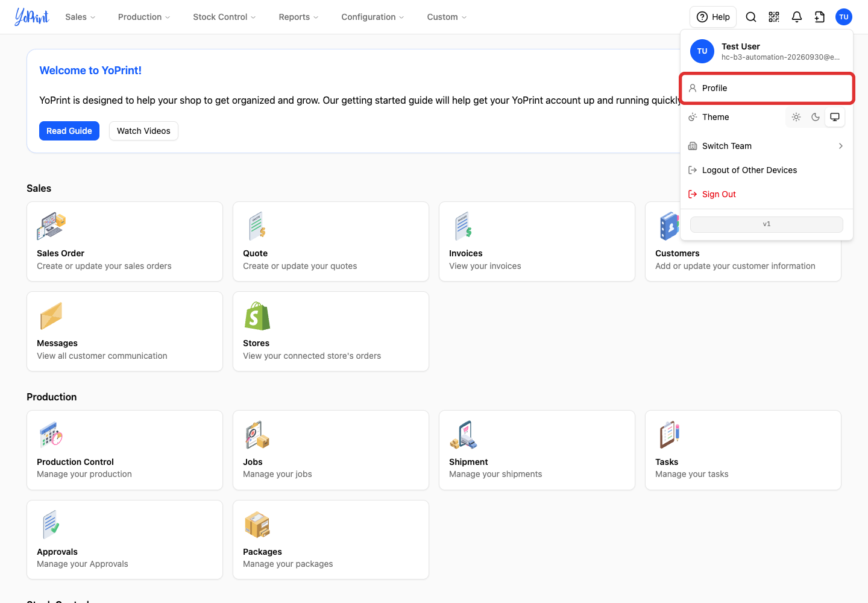Open the Approvals document icon
Image resolution: width=868 pixels, height=603 pixels.
51,525
